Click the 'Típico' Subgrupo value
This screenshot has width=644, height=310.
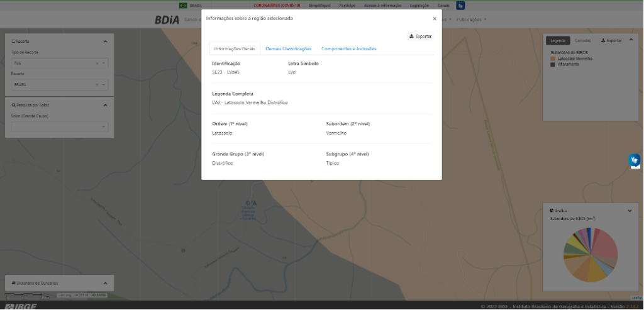(333, 163)
